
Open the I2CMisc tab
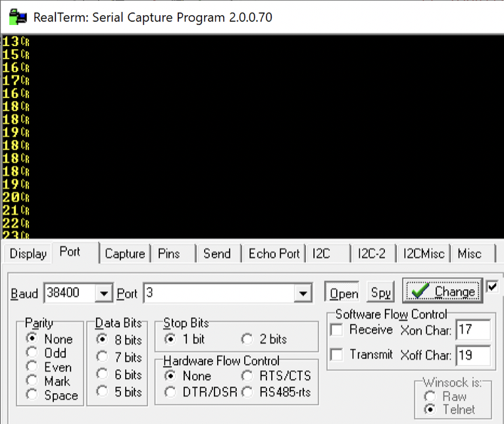click(423, 253)
